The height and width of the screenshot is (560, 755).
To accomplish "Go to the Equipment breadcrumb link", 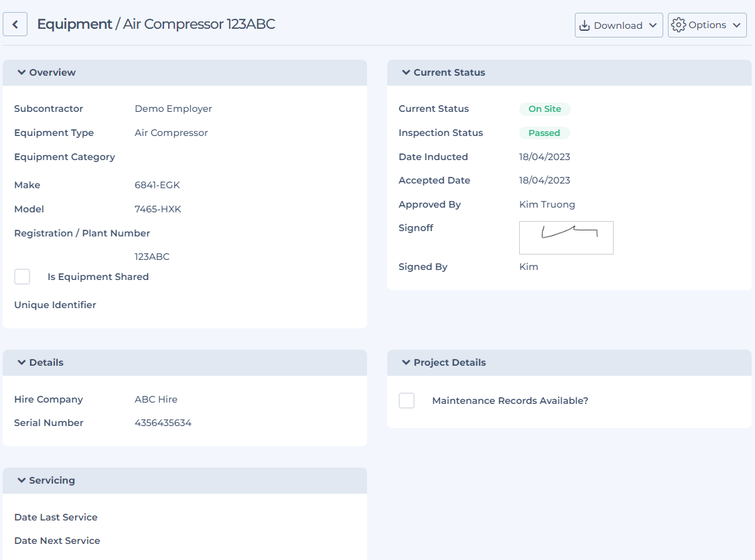I will (x=74, y=24).
